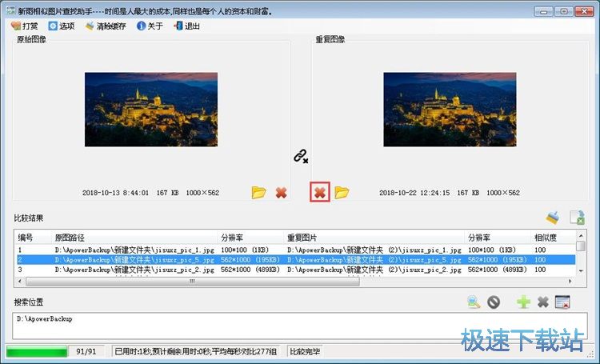Screen dimensions: 600x364
Task: Start search with magnifier icon
Action: [474, 302]
